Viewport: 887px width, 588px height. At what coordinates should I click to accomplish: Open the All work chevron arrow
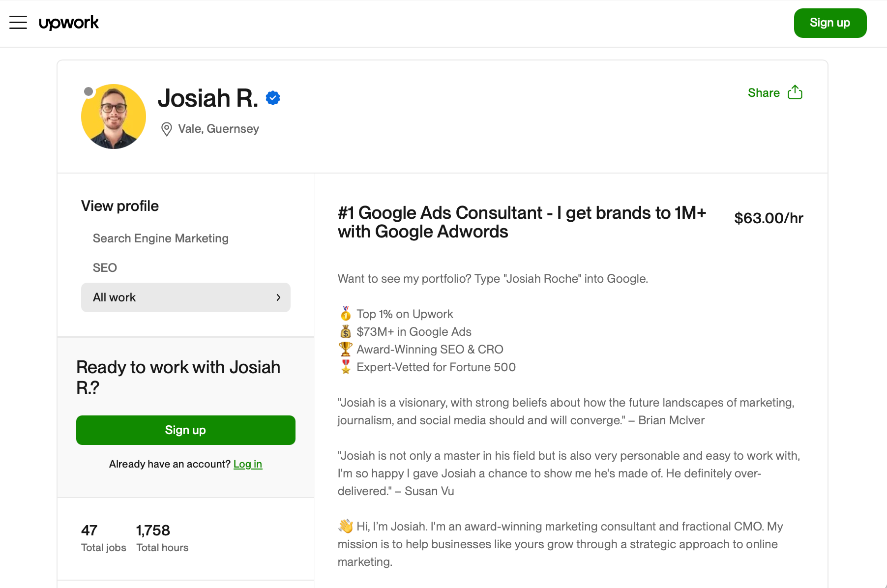click(x=278, y=297)
